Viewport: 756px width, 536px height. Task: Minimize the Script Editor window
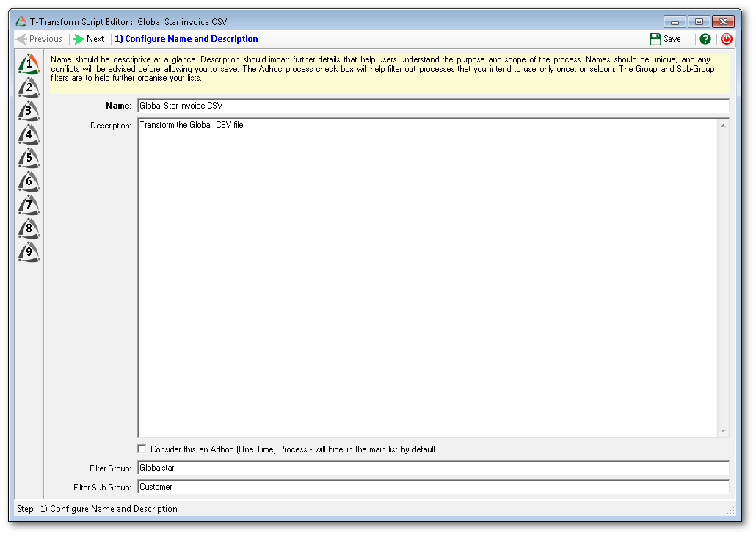pyautogui.click(x=675, y=22)
